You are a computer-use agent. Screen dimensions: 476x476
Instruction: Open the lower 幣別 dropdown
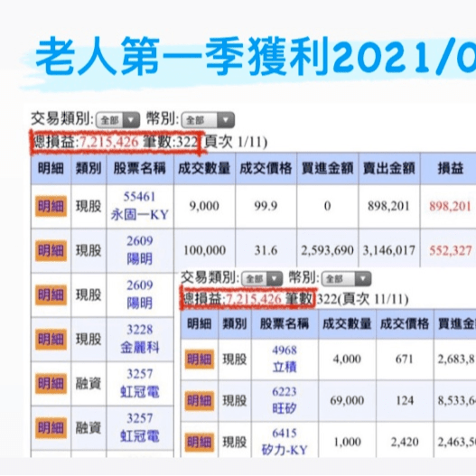point(346,279)
